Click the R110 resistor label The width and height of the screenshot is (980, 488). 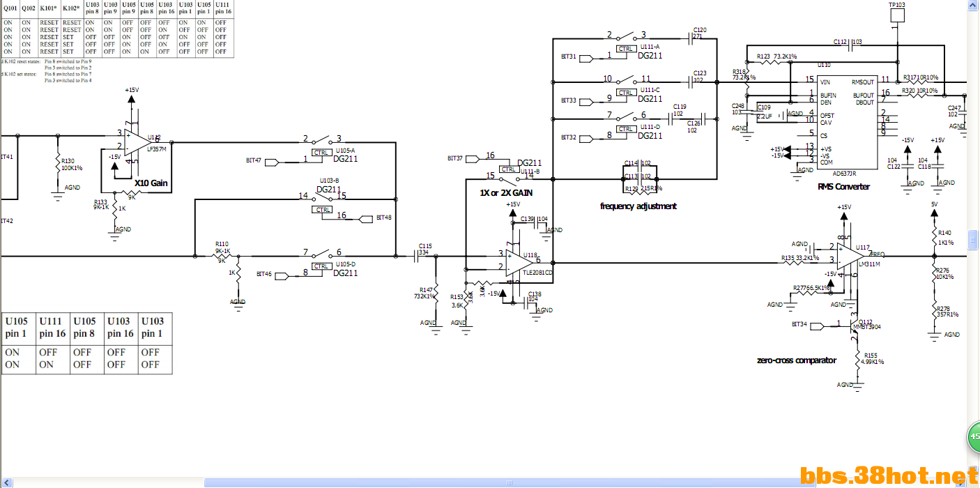click(222, 245)
